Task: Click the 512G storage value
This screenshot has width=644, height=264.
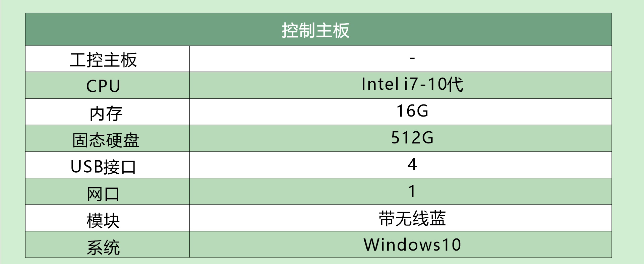Action: click(412, 138)
